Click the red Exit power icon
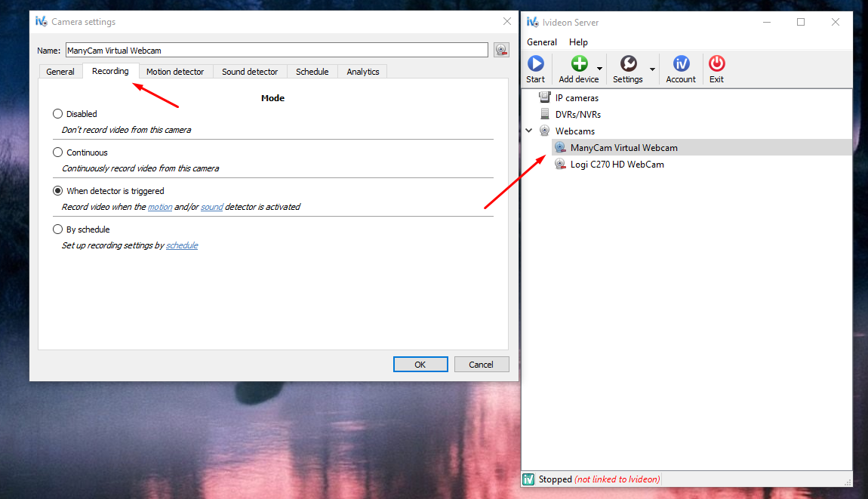The height and width of the screenshot is (499, 868). click(716, 63)
